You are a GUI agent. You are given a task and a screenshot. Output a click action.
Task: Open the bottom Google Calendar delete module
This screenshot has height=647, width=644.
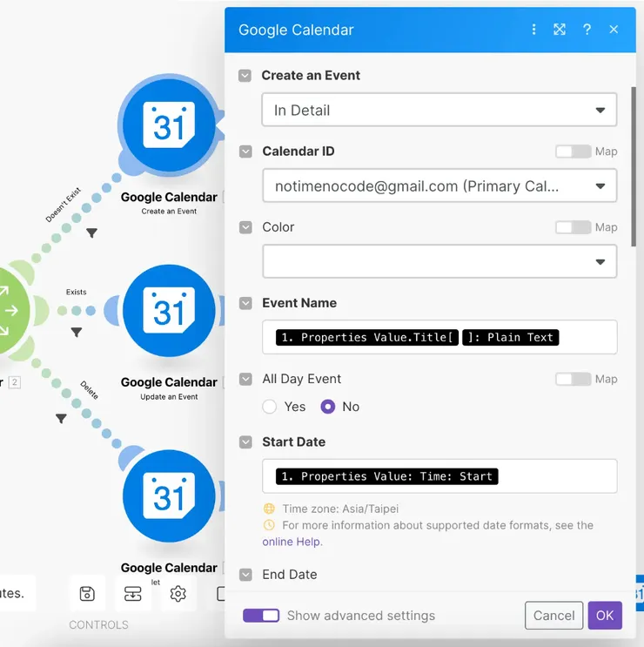pyautogui.click(x=169, y=496)
